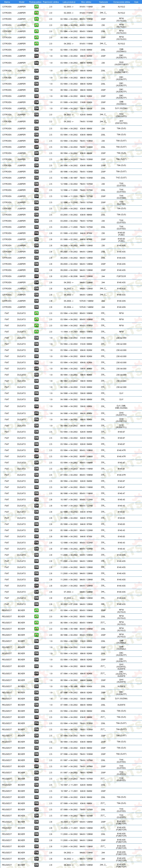The width and height of the screenshot is (142, 868).
Task: Select the 03.2001 -> 04.2002 production years cell
Action: [x=69, y=586]
